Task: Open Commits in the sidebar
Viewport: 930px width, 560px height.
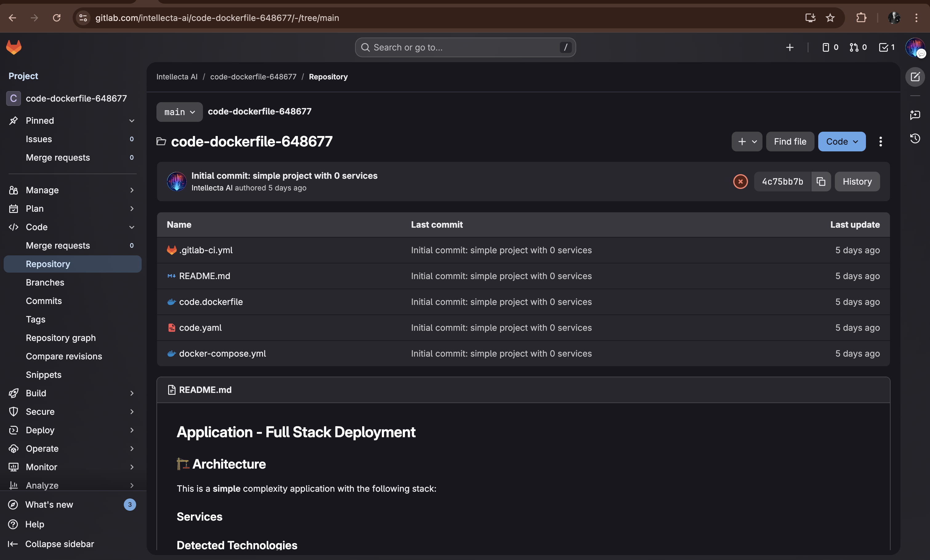Action: click(x=72, y=301)
